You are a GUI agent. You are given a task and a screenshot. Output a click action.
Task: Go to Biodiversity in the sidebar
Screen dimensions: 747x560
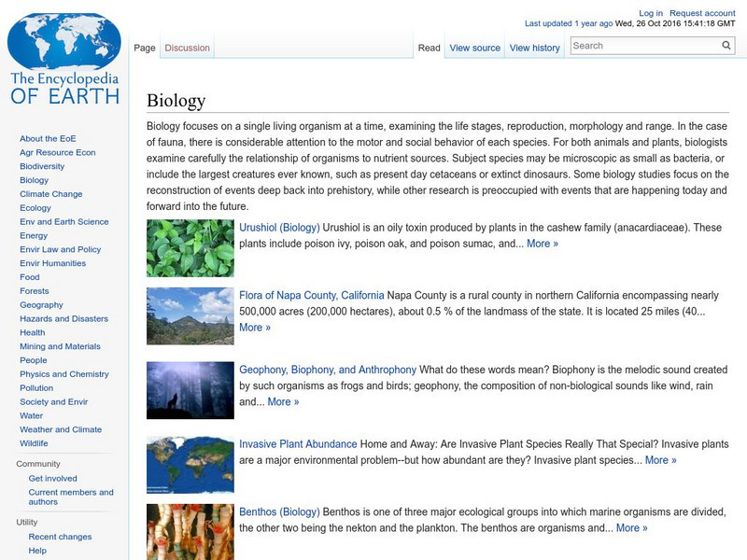pos(42,166)
